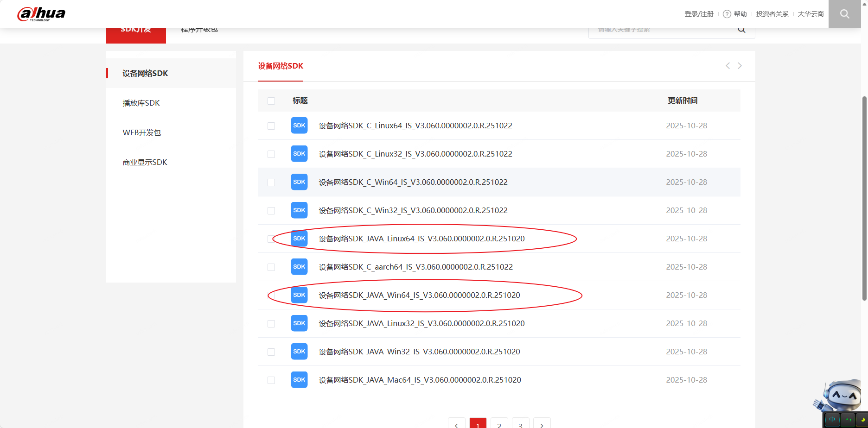Go to page 2 of results
This screenshot has height=428, width=868.
click(x=499, y=425)
